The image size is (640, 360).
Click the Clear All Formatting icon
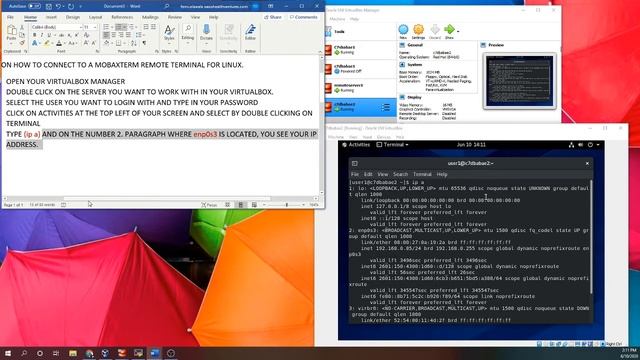click(86, 36)
